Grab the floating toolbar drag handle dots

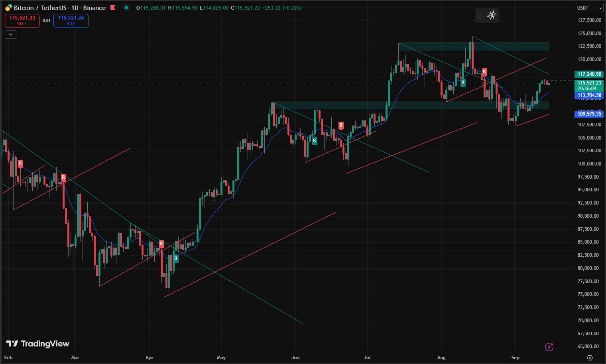coord(480,15)
